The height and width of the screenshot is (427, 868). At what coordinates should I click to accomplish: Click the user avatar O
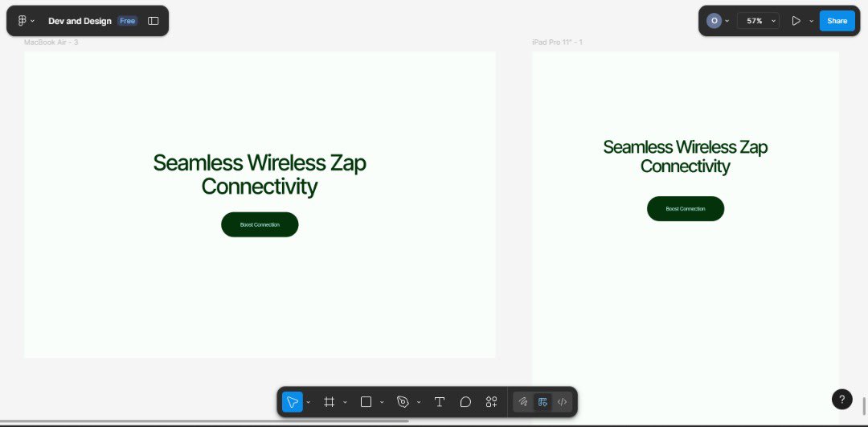[x=714, y=21]
